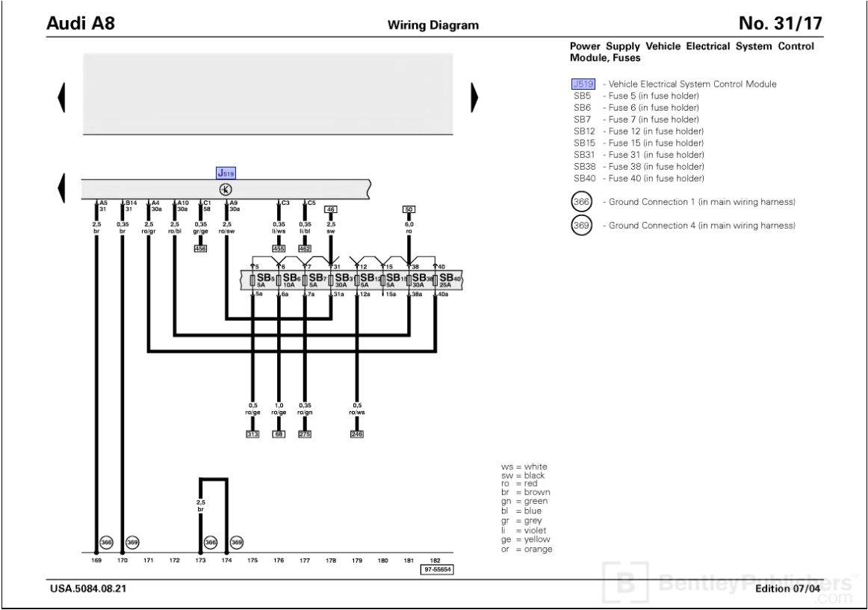The height and width of the screenshot is (610, 868).
Task: Select Ground Connection 4 symbol in legend
Action: 580,225
